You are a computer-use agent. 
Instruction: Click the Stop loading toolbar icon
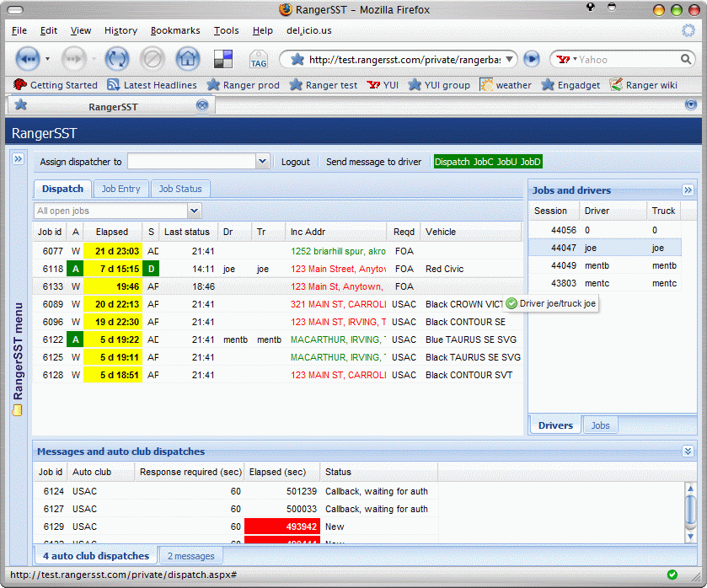(x=152, y=59)
